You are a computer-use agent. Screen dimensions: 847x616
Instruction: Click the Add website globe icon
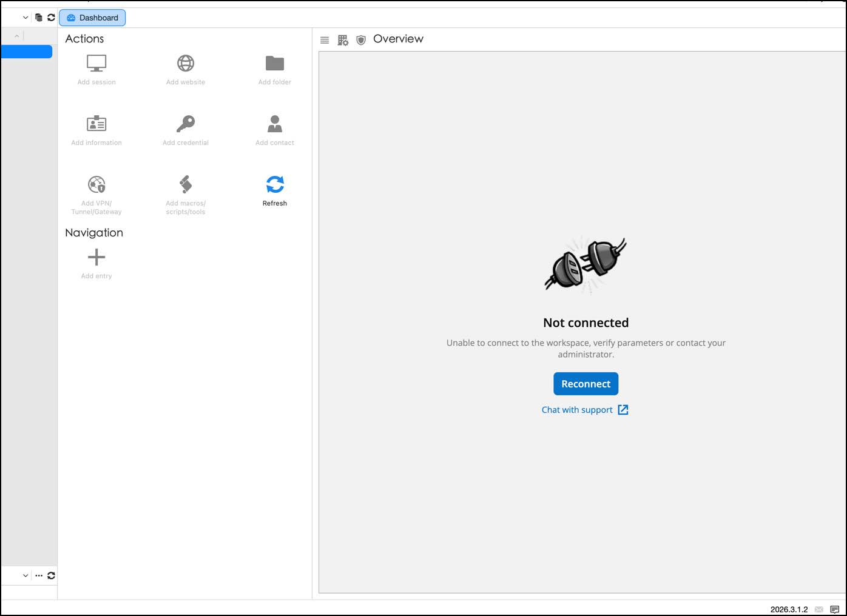point(186,63)
